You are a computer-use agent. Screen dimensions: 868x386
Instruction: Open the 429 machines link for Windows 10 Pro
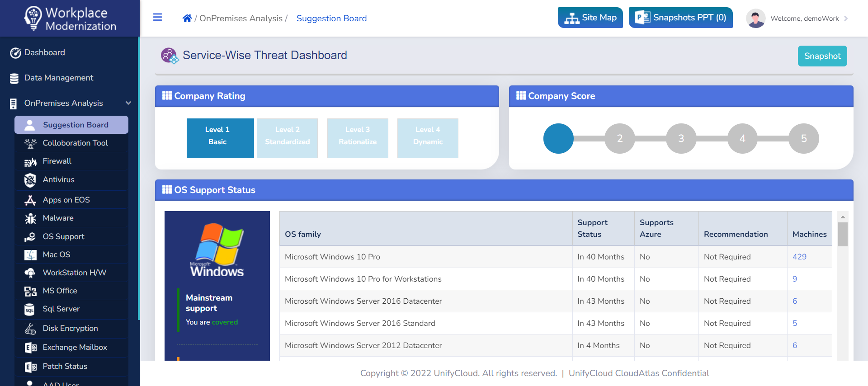[799, 257]
